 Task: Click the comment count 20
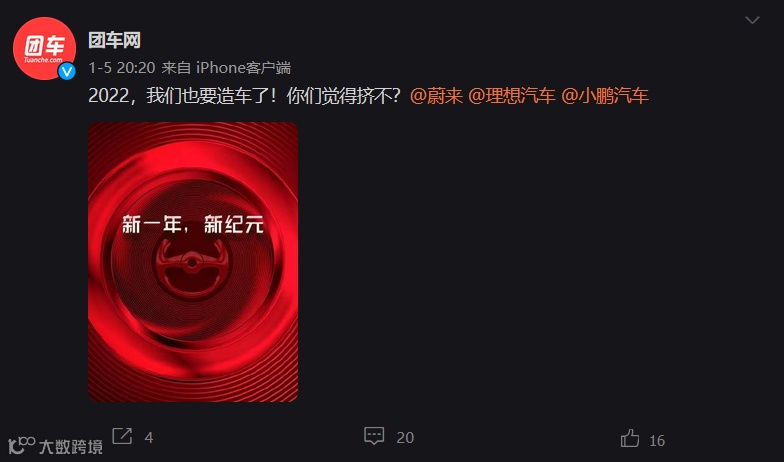tap(405, 438)
